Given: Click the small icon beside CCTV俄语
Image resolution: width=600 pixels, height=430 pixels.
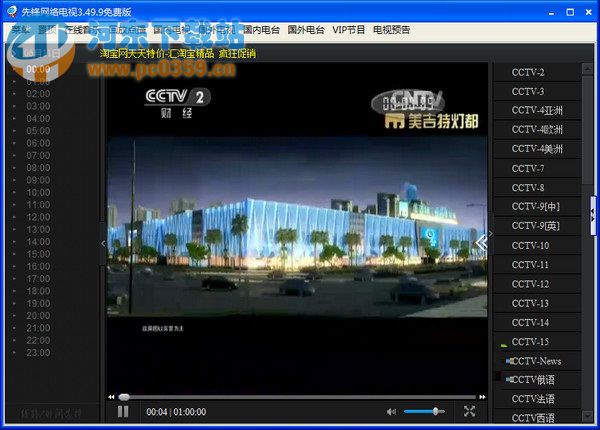Looking at the screenshot, I should point(509,380).
